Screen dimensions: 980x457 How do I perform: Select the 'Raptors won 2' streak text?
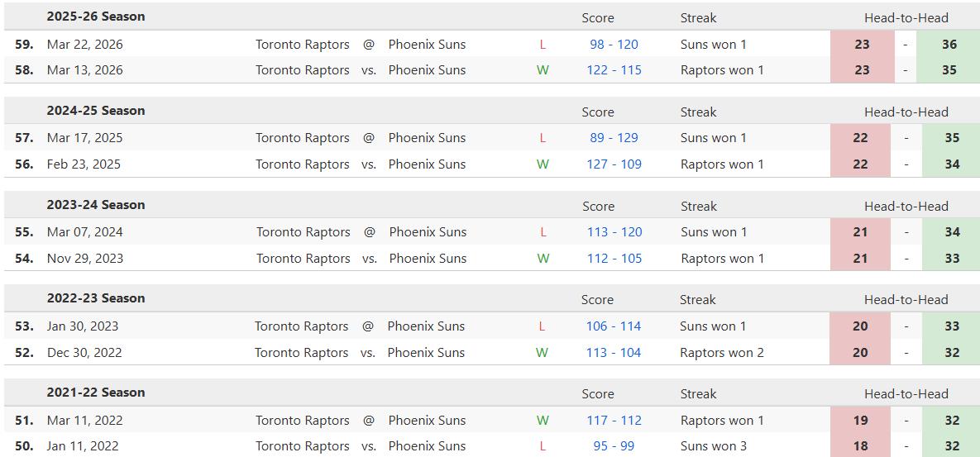(722, 353)
